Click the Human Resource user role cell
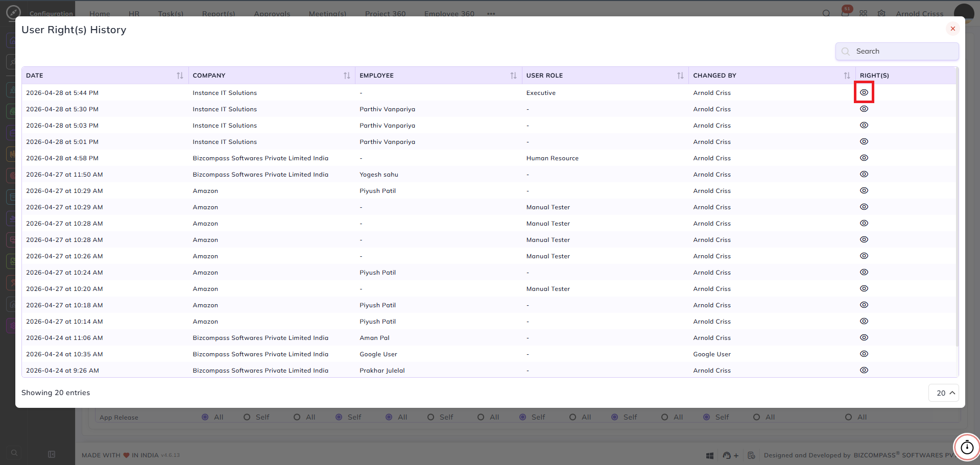980x465 pixels. click(x=553, y=158)
